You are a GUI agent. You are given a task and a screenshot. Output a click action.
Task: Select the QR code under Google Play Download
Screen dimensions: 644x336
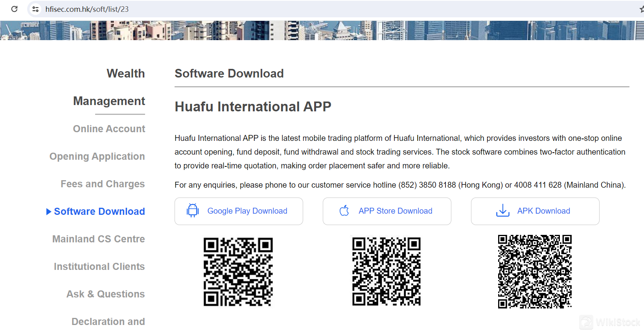point(238,272)
